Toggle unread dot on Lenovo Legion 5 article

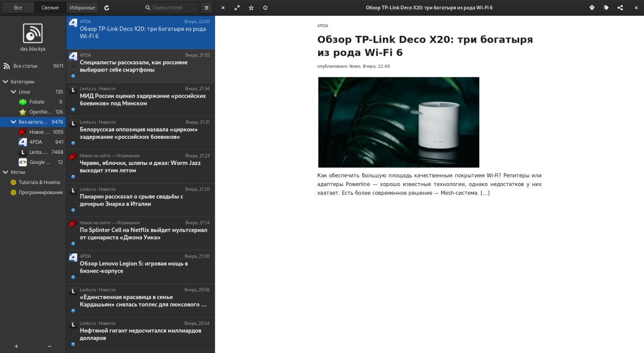pos(73,277)
